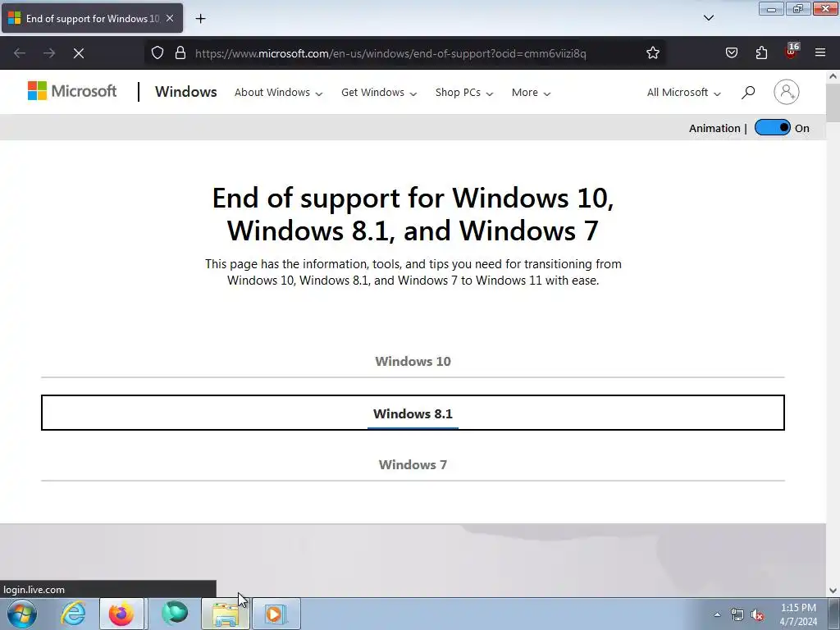
Task: Go back with the browser back arrow
Action: [20, 53]
